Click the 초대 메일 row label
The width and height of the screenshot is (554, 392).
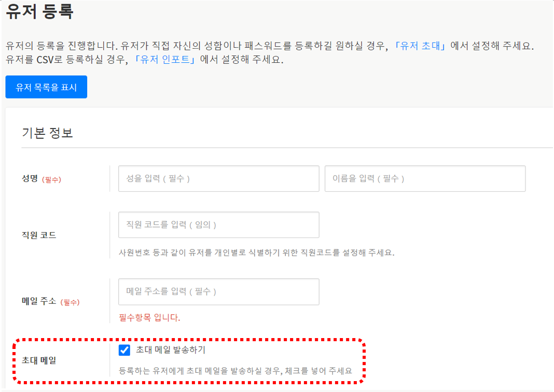[39, 360]
